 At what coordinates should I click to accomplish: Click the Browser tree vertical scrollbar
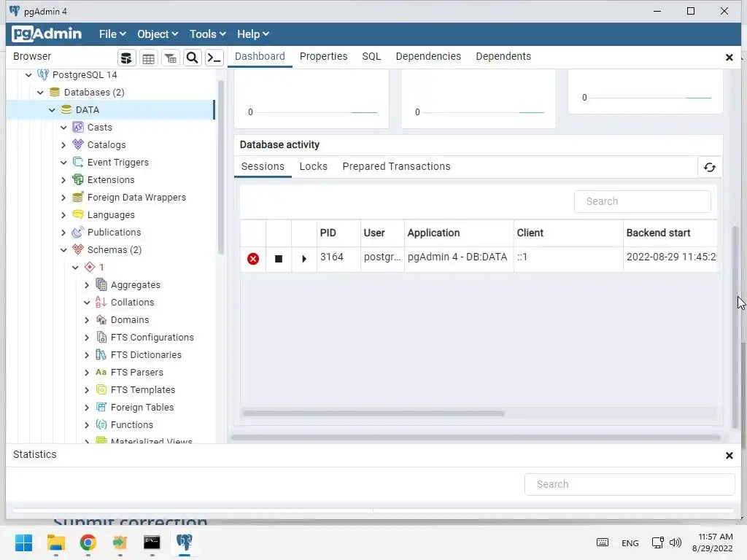click(220, 167)
